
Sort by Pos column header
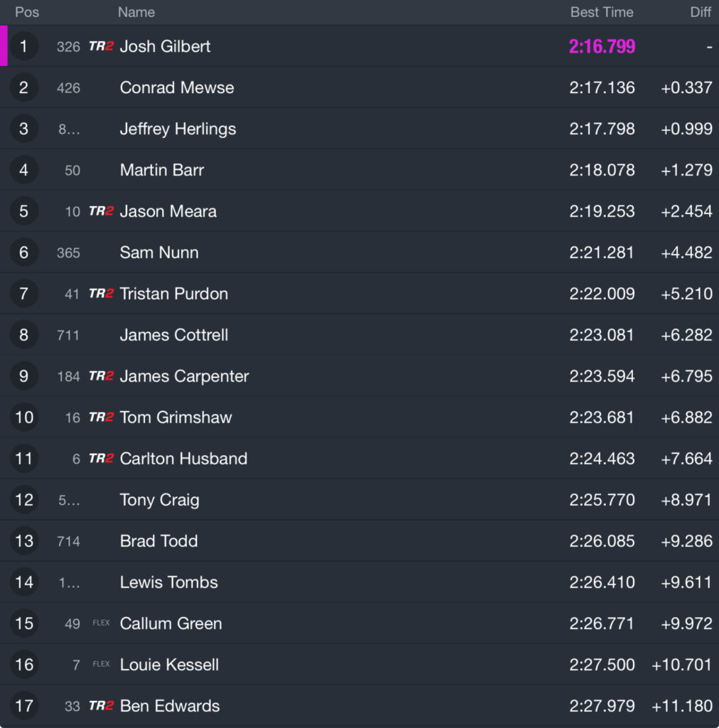pyautogui.click(x=27, y=12)
